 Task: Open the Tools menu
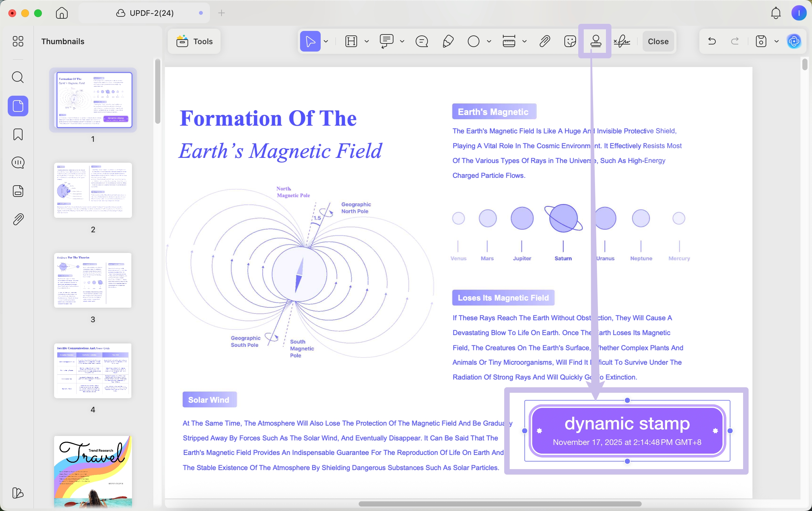[x=194, y=41]
